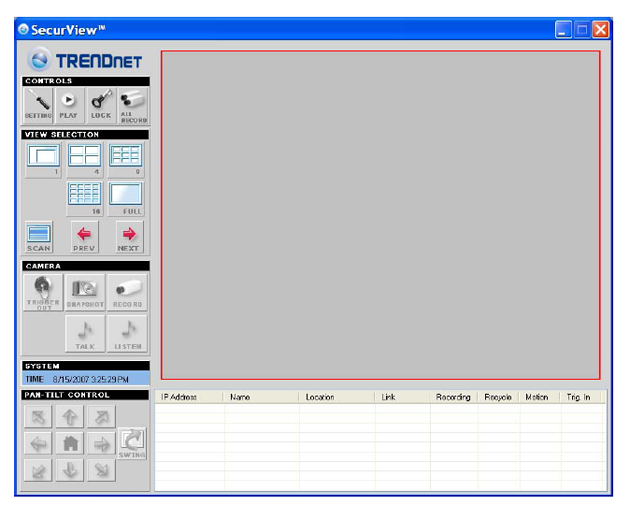Click the IP Address column header
The width and height of the screenshot is (630, 506).
click(189, 397)
